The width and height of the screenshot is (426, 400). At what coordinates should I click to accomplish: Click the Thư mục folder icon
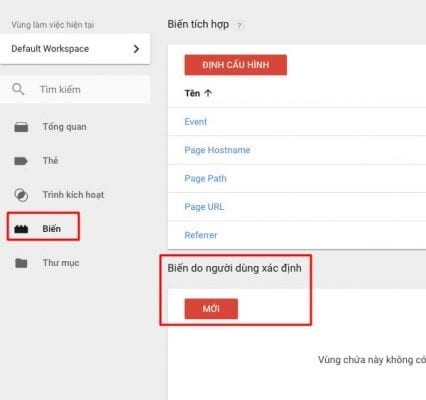21,263
